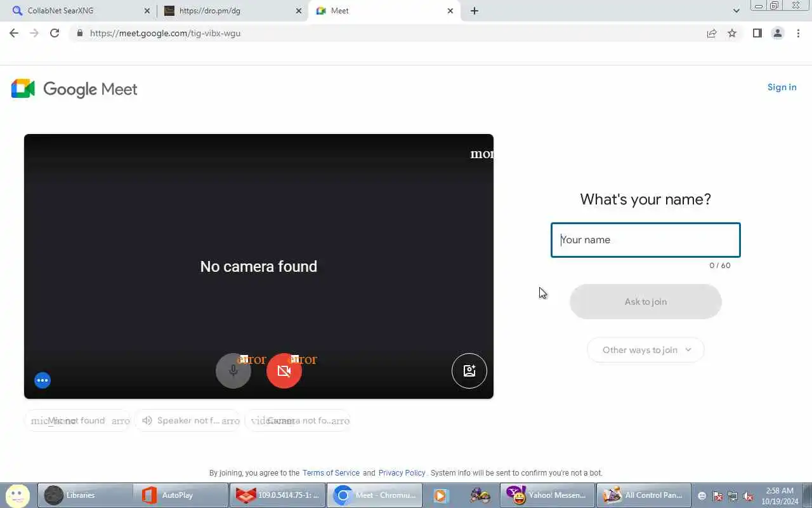Open the 109.0.5414.75-1 taskbar item
Image resolution: width=812 pixels, height=508 pixels.
(x=277, y=495)
